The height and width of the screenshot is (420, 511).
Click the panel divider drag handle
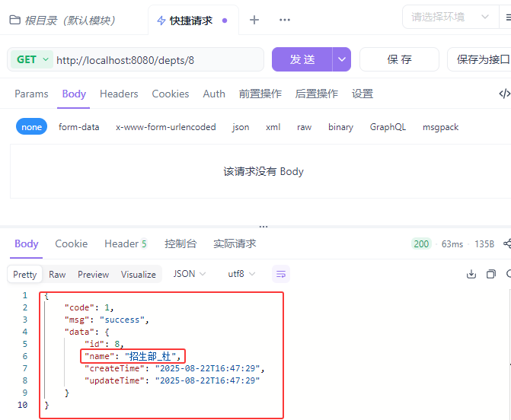click(263, 226)
